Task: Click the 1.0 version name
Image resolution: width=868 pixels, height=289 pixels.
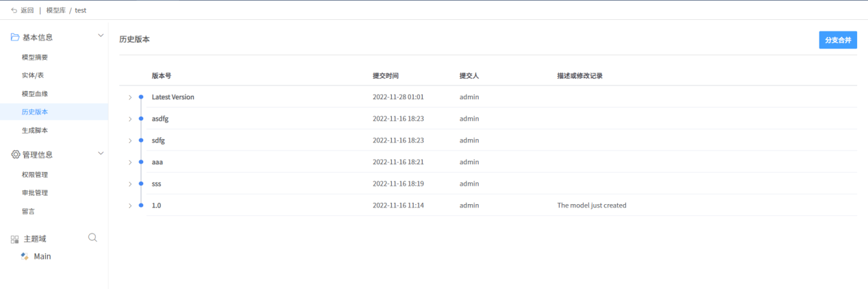Action: tap(156, 205)
